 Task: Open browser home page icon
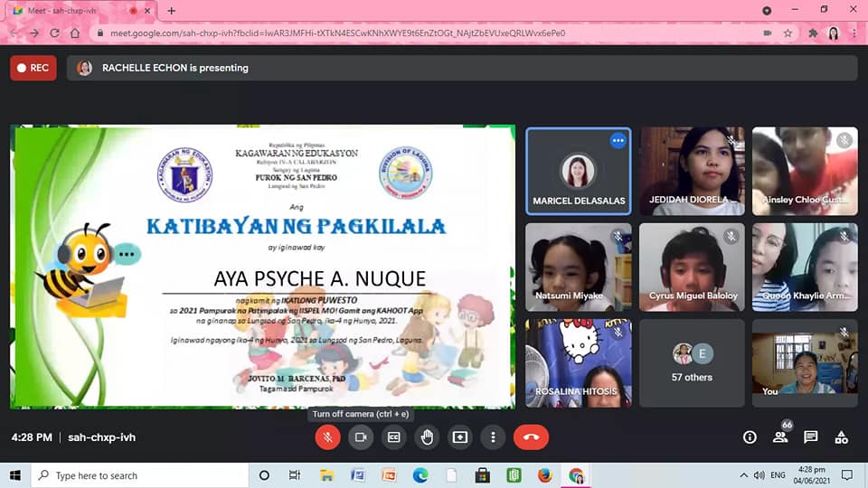coord(75,33)
